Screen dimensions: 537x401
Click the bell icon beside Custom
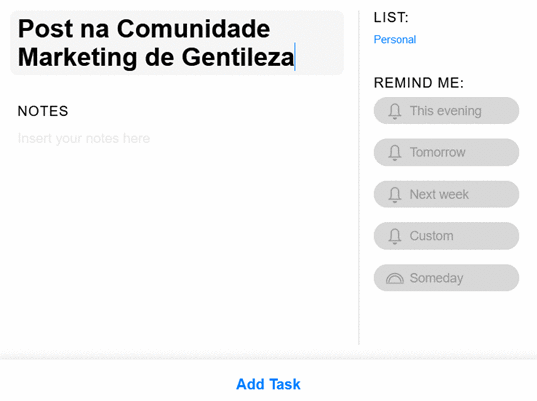click(x=395, y=236)
